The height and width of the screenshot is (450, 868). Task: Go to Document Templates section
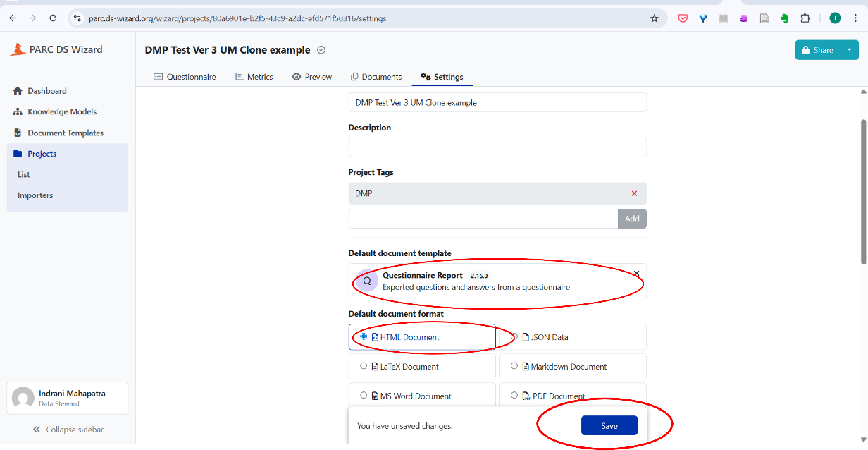point(65,133)
